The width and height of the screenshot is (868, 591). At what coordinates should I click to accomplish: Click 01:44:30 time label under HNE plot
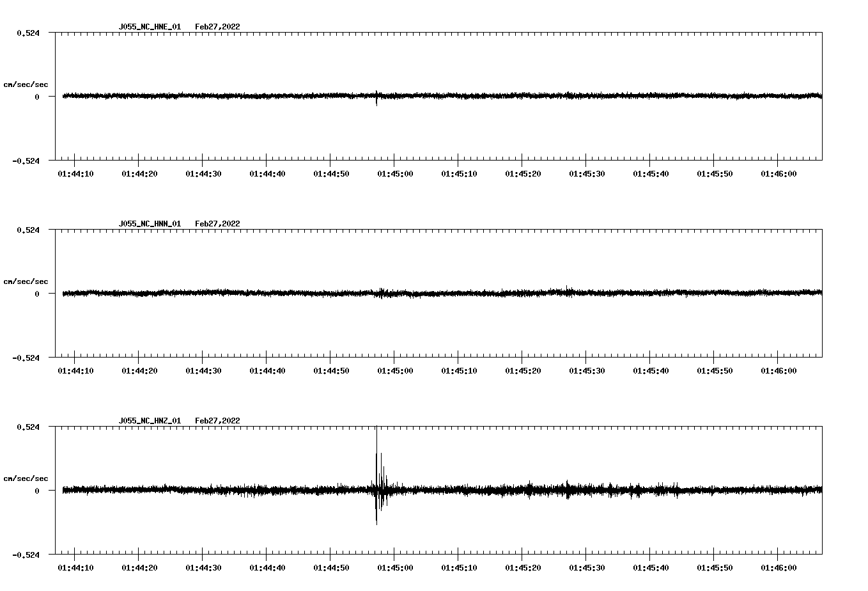point(203,174)
